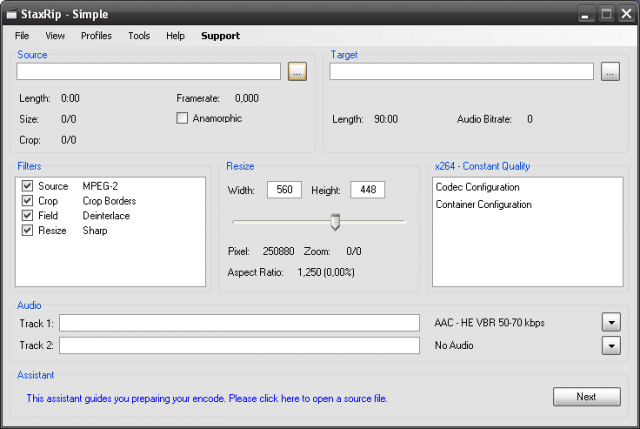Open Track 1 audio profile dropdown
The width and height of the screenshot is (640, 429).
tap(611, 322)
